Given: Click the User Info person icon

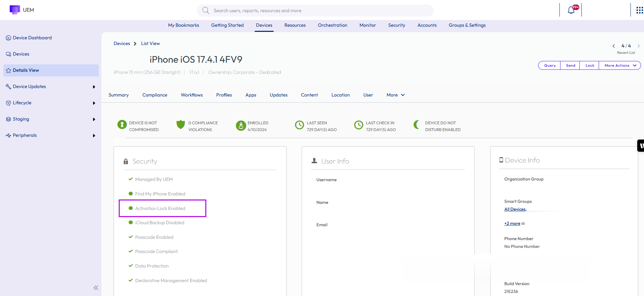Looking at the screenshot, I should tap(314, 161).
